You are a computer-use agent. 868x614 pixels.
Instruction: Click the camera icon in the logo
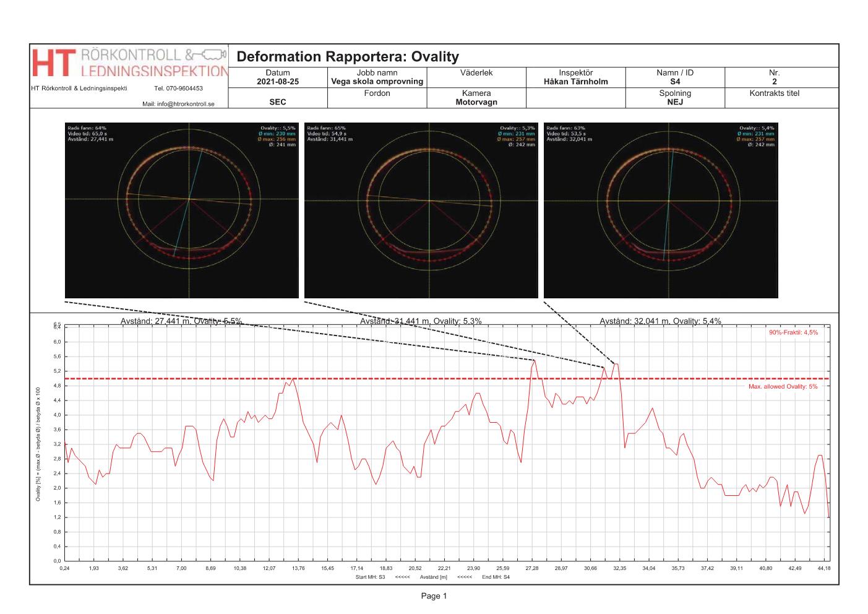(x=211, y=54)
